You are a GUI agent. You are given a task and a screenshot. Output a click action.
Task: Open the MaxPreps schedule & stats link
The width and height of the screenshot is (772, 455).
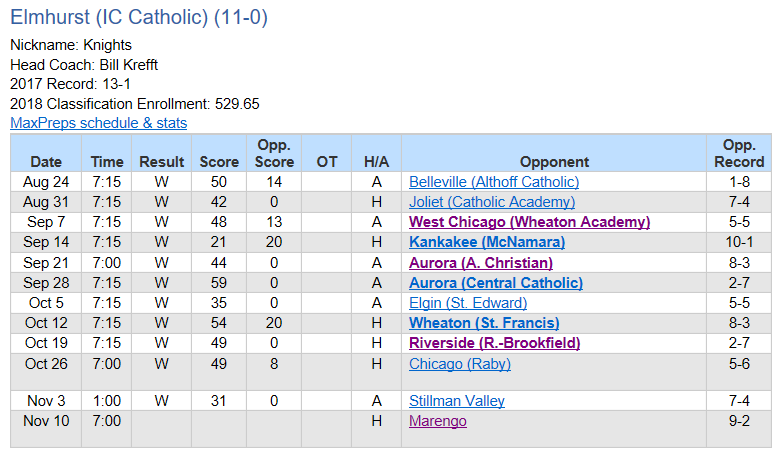tap(98, 123)
